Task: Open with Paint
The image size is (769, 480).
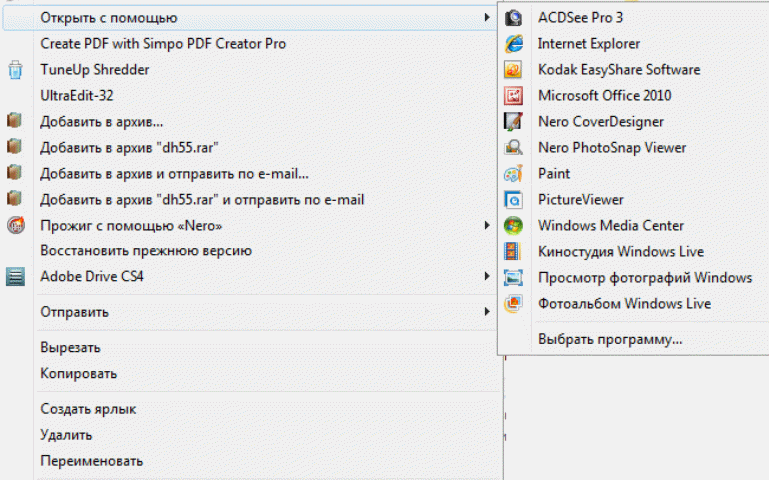Action: tap(554, 174)
